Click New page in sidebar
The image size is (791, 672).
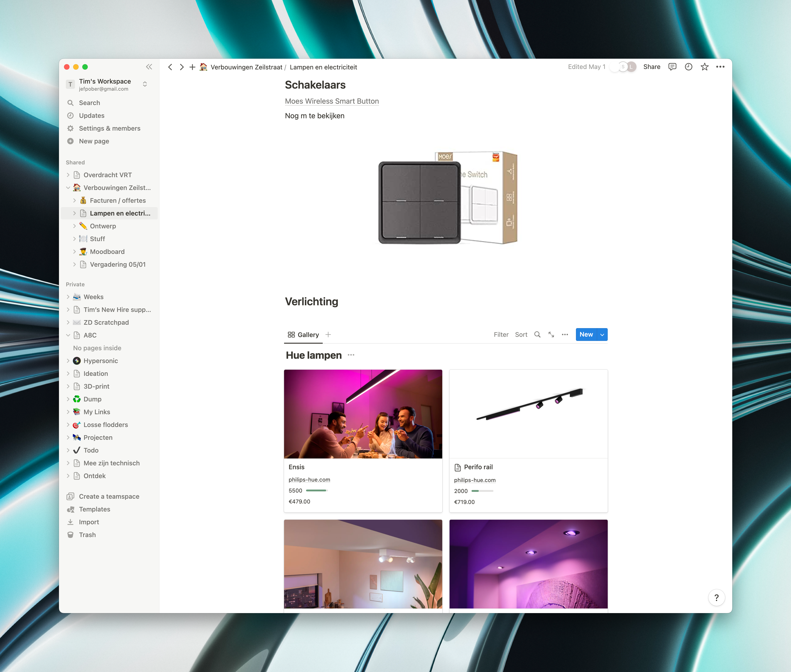93,141
